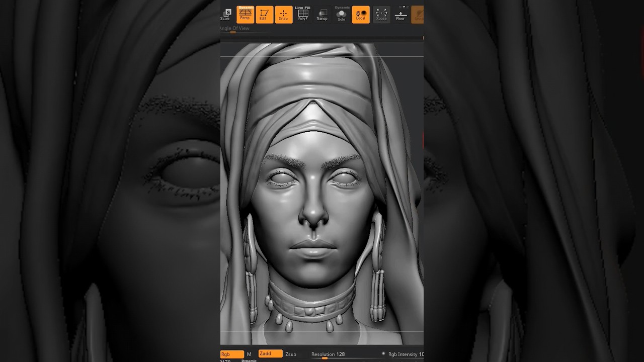Toggle Local symmetry button
644x362 pixels.
click(x=361, y=15)
